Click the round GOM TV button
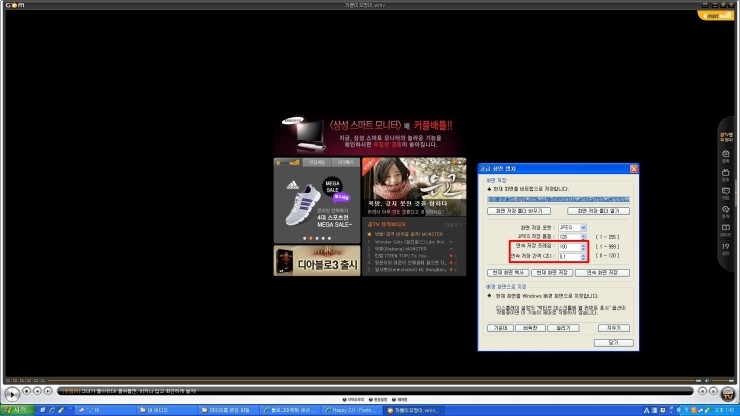The height and width of the screenshot is (416, 740). click(728, 393)
